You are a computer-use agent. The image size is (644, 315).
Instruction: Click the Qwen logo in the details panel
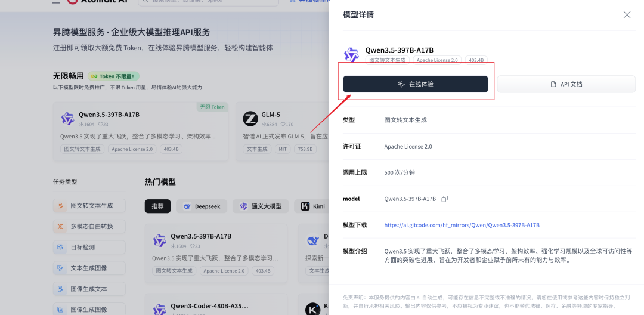[x=351, y=55]
